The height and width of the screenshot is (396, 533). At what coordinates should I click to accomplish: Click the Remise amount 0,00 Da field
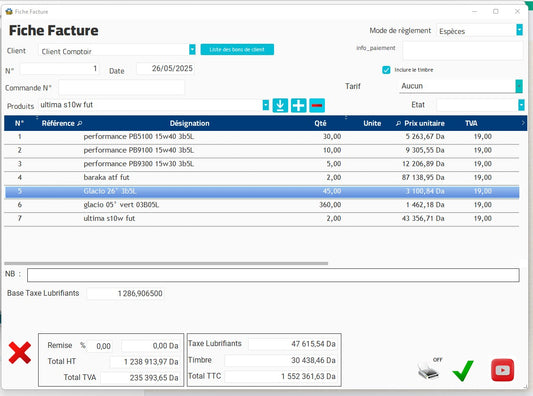tap(151, 346)
